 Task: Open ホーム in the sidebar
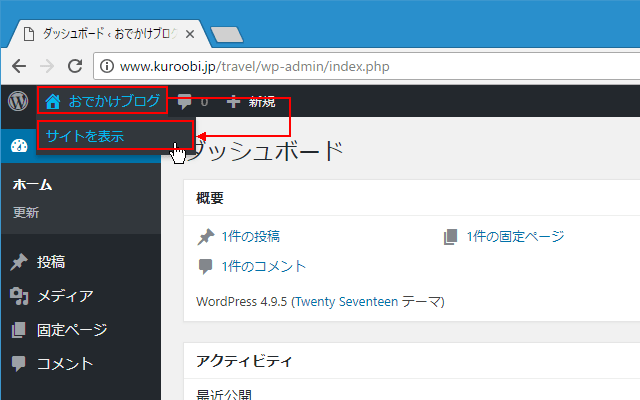click(x=33, y=184)
